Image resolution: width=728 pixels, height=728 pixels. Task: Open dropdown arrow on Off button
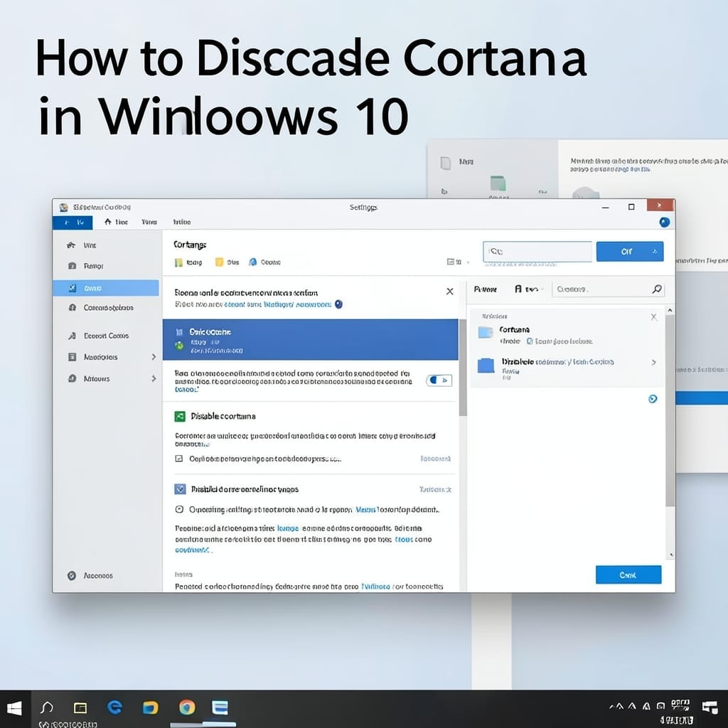tap(655, 252)
